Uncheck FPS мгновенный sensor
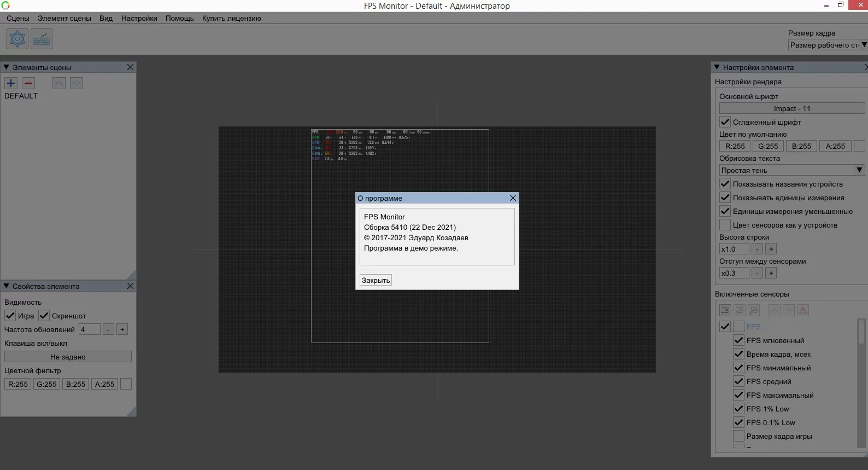This screenshot has height=470, width=868. click(738, 340)
